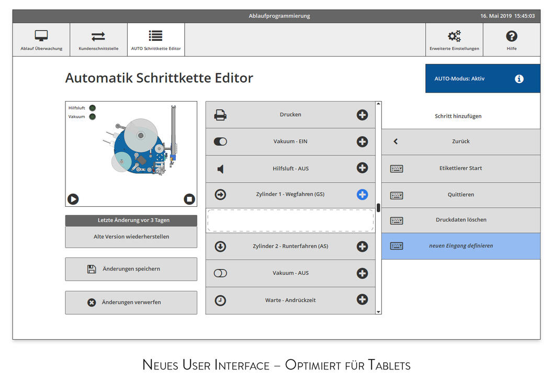Screen dimensions: 553x392
Task: Select the Zylinder 1 - Wegfahren (GS) step
Action: tap(290, 194)
